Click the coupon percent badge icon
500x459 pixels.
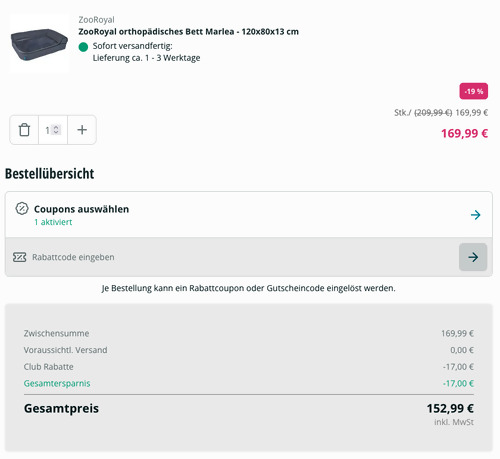pos(22,209)
